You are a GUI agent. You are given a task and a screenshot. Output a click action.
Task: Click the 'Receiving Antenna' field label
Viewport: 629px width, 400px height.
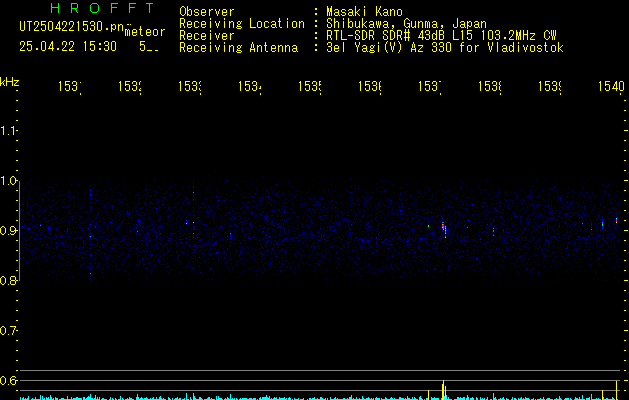tap(239, 48)
